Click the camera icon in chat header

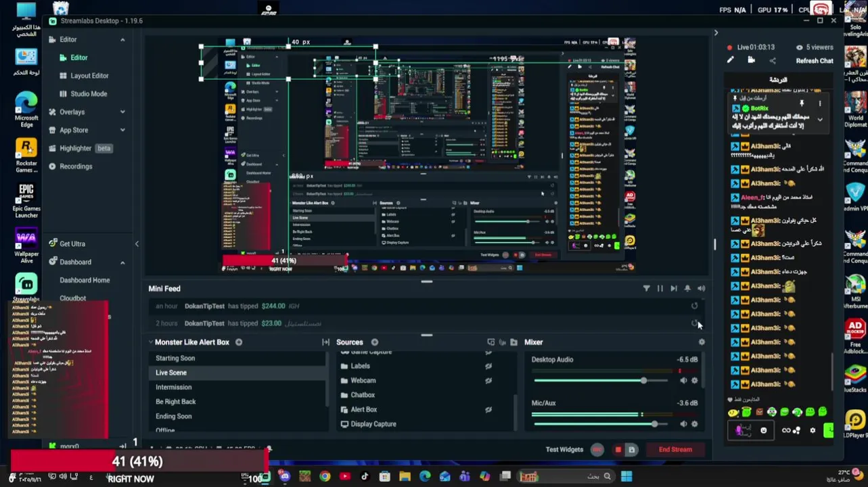(x=752, y=60)
